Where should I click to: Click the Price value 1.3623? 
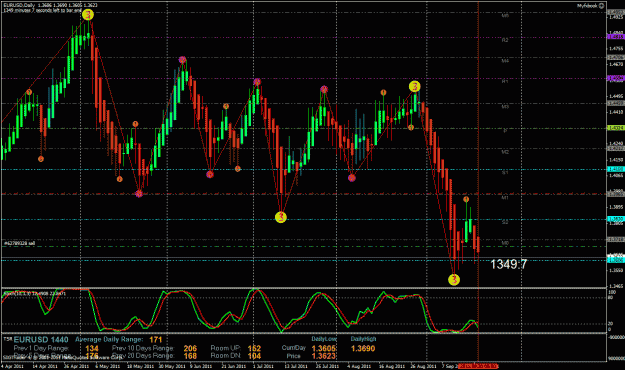324,356
